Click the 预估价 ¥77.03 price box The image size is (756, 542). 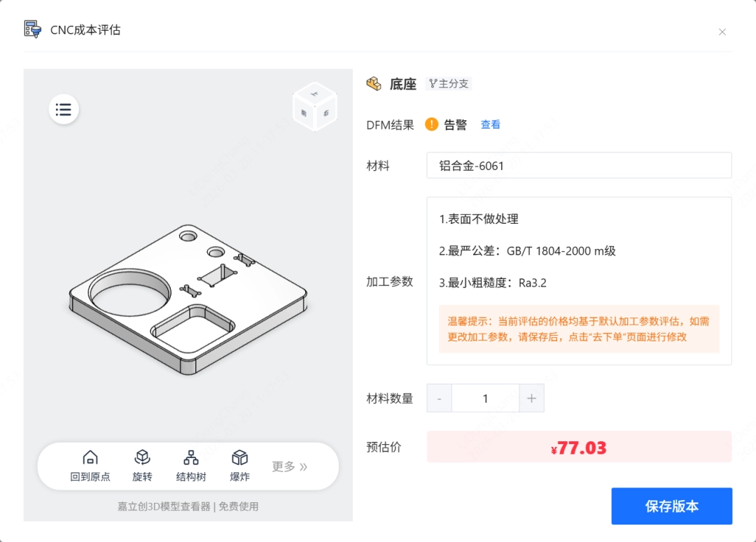click(579, 447)
